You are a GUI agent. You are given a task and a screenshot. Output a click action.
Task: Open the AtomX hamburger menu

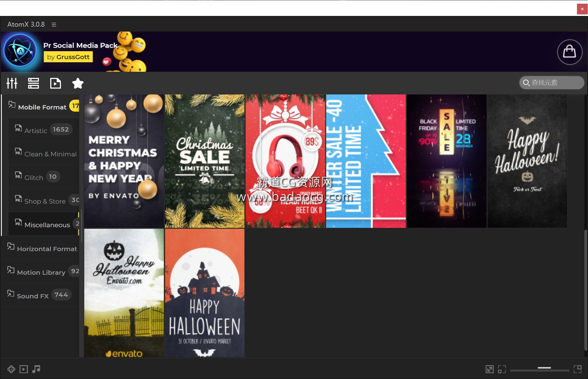point(54,25)
